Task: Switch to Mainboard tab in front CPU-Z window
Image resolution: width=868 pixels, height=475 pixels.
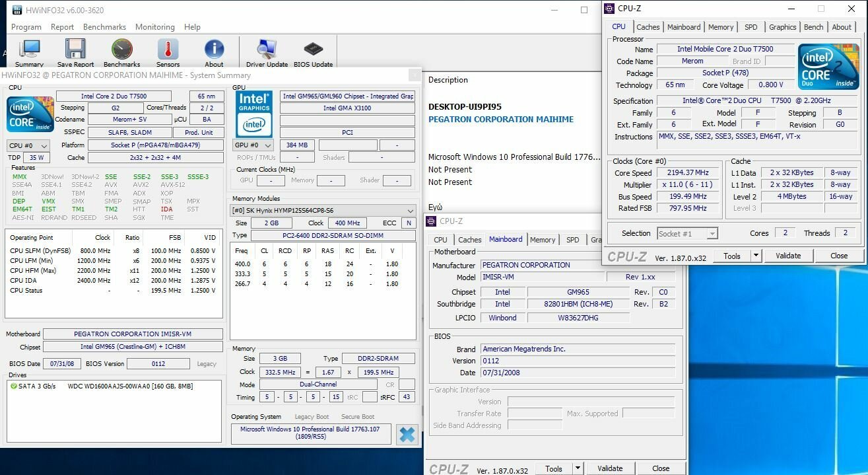Action: 684,27
